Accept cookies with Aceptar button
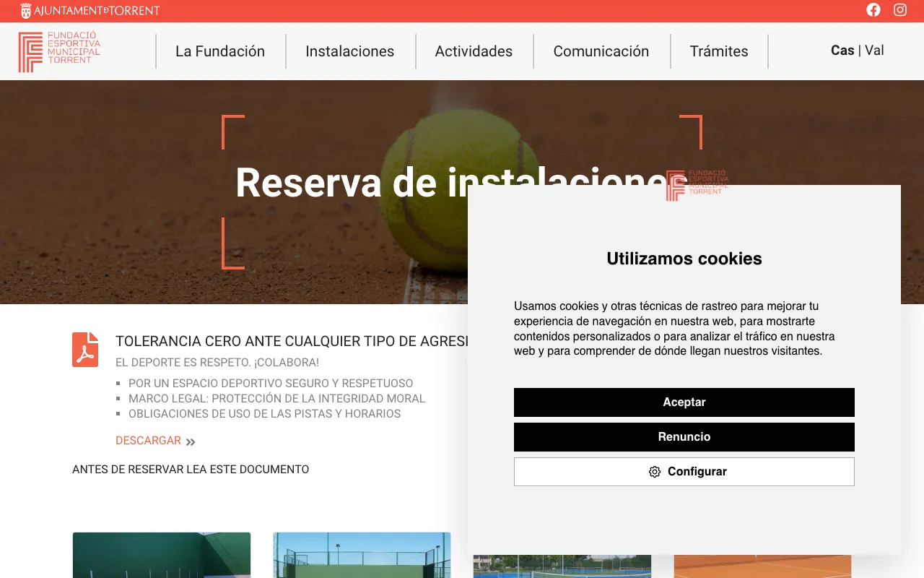924x578 pixels. tap(684, 402)
